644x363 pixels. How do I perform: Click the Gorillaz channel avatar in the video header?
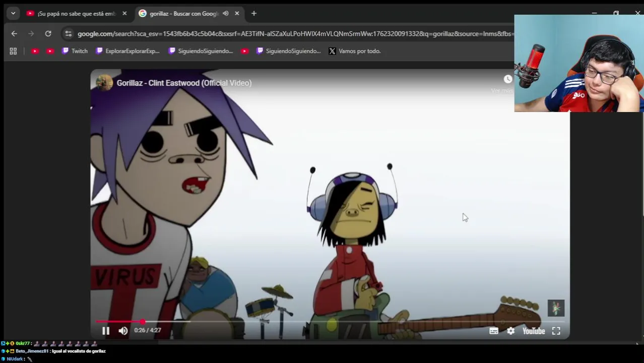click(x=104, y=83)
